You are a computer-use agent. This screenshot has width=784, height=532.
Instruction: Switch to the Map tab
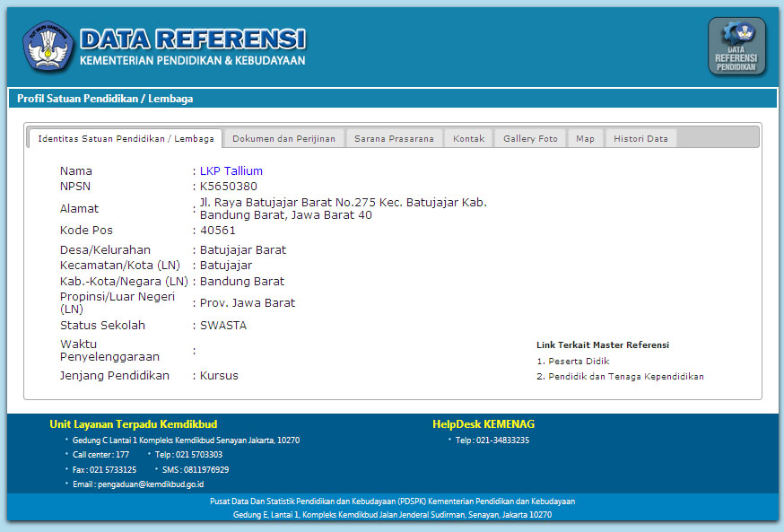[585, 137]
